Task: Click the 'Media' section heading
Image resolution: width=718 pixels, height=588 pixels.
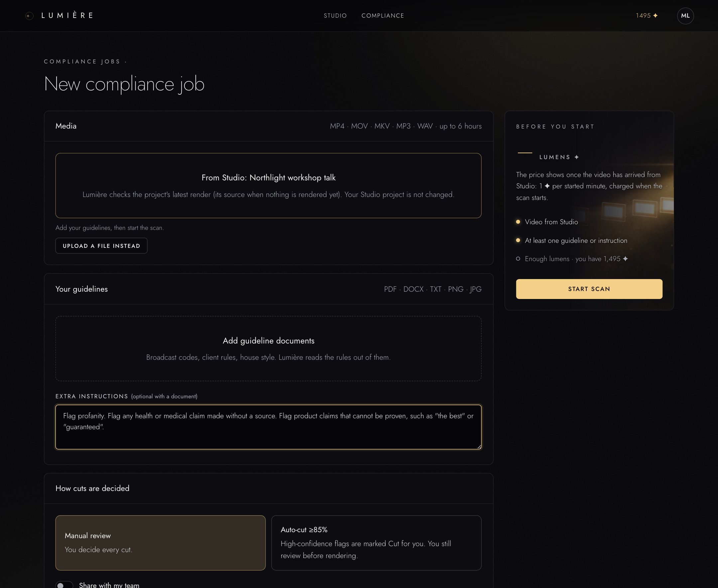Action: tap(66, 126)
